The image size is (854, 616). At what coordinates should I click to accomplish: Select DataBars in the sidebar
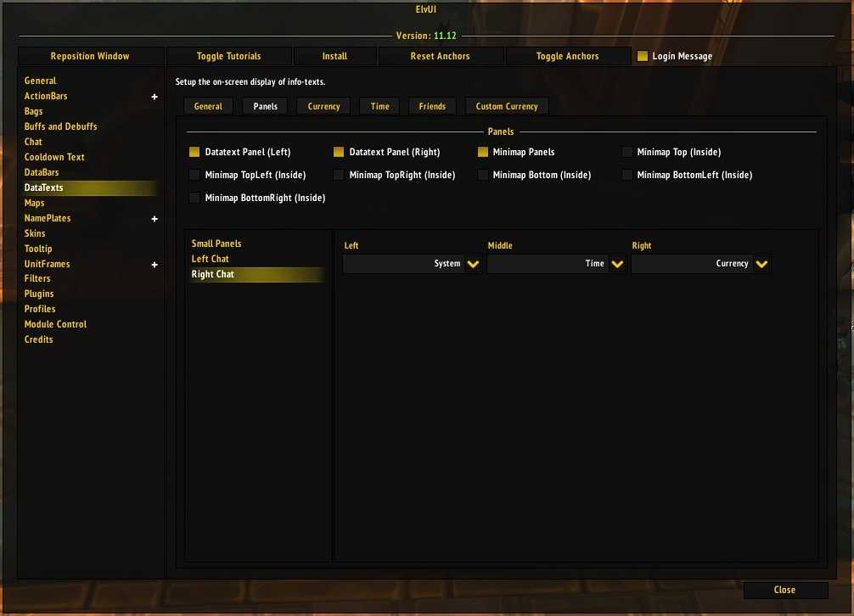[x=42, y=172]
